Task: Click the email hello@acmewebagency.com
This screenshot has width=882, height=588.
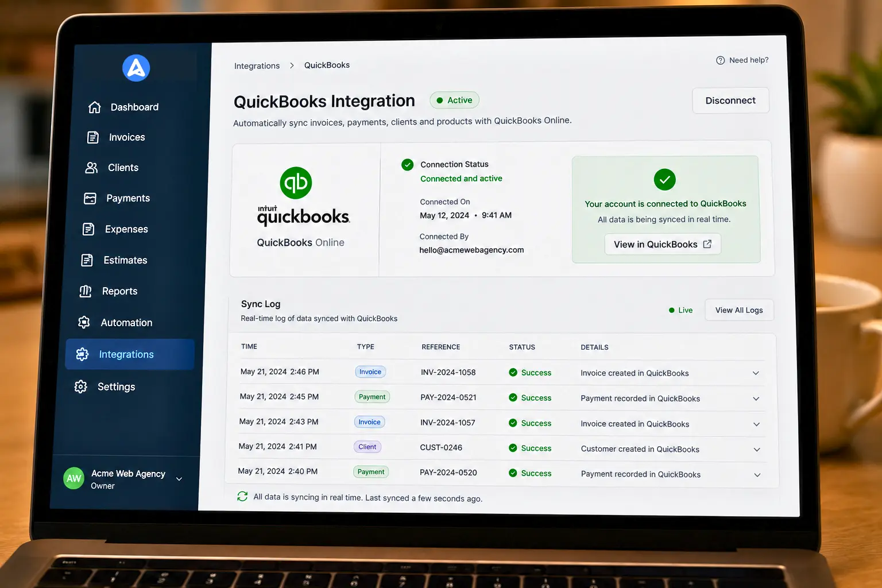Action: [x=471, y=250]
